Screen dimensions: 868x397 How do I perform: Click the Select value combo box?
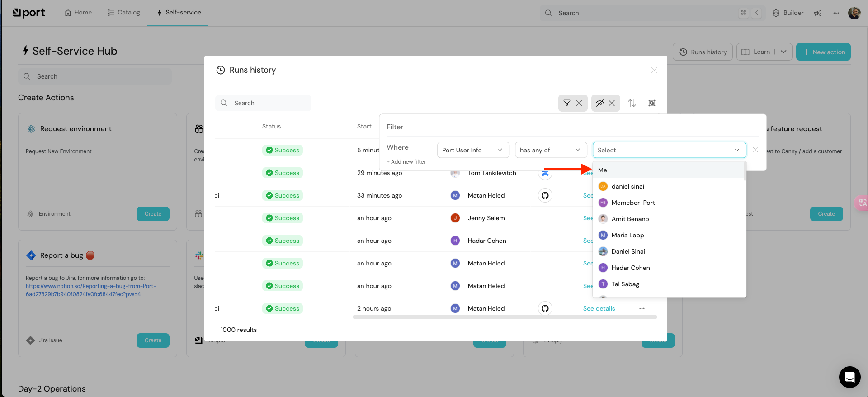click(x=669, y=150)
